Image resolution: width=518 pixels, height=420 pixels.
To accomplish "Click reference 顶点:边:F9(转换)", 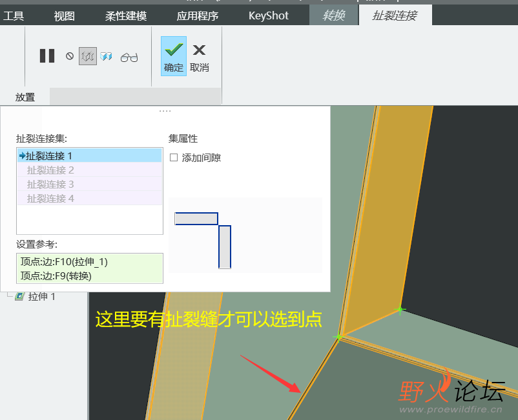I will coord(56,275).
